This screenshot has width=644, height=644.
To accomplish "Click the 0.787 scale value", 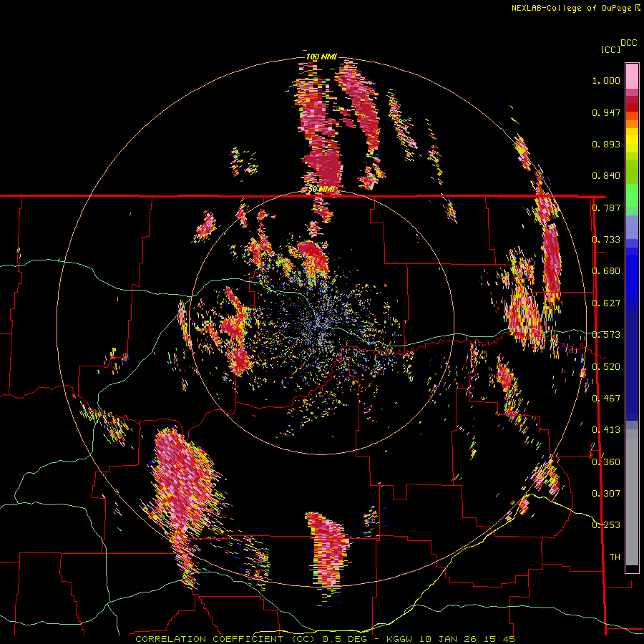I will [606, 208].
